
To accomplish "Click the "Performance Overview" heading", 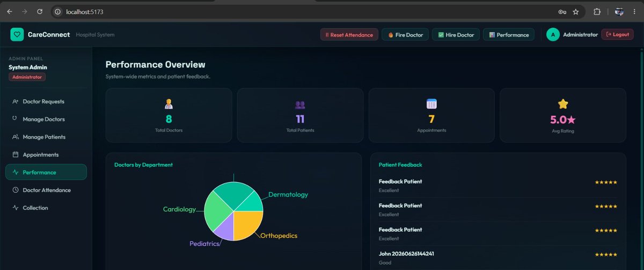I will click(155, 65).
